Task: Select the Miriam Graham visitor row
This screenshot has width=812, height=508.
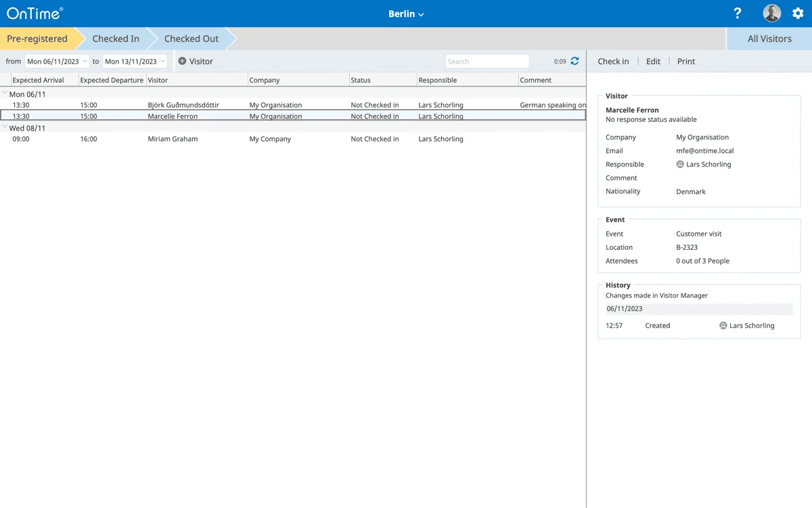Action: pyautogui.click(x=173, y=139)
